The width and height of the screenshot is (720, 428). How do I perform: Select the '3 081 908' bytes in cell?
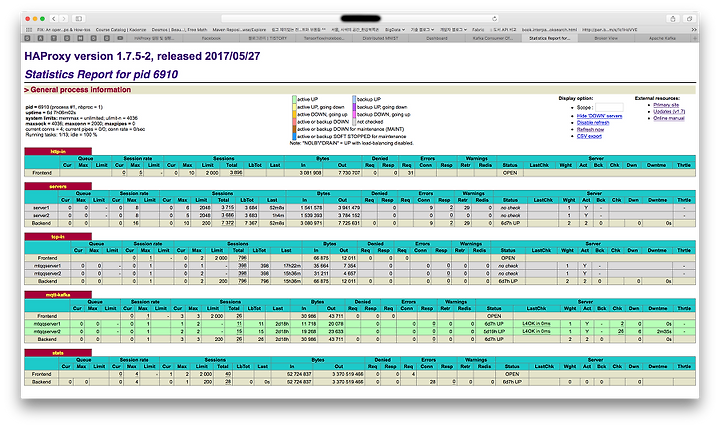coord(304,173)
